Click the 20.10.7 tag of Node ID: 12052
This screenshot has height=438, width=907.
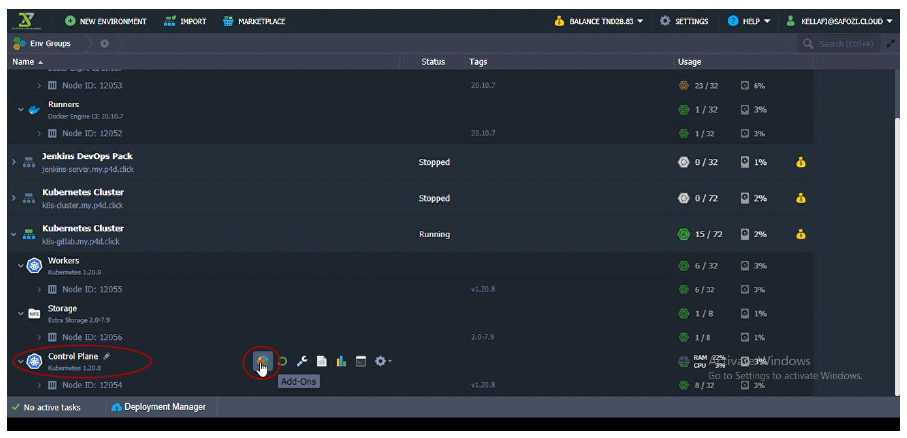[483, 134]
